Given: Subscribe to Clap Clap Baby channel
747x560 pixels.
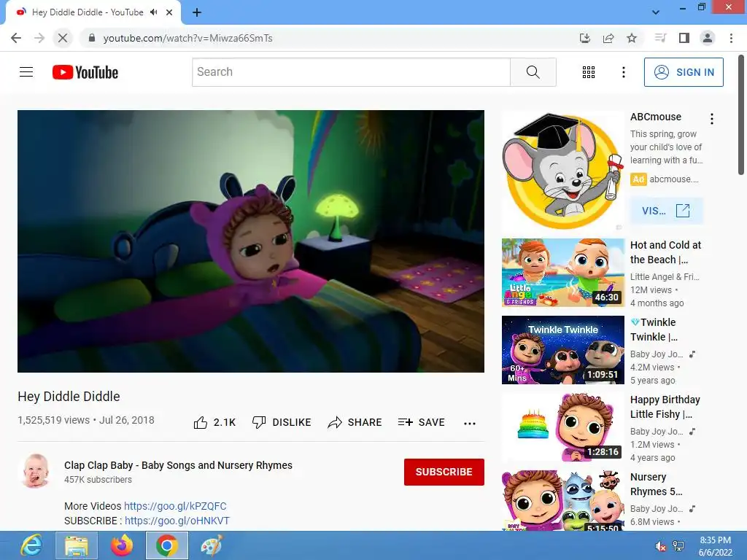Looking at the screenshot, I should [x=444, y=472].
